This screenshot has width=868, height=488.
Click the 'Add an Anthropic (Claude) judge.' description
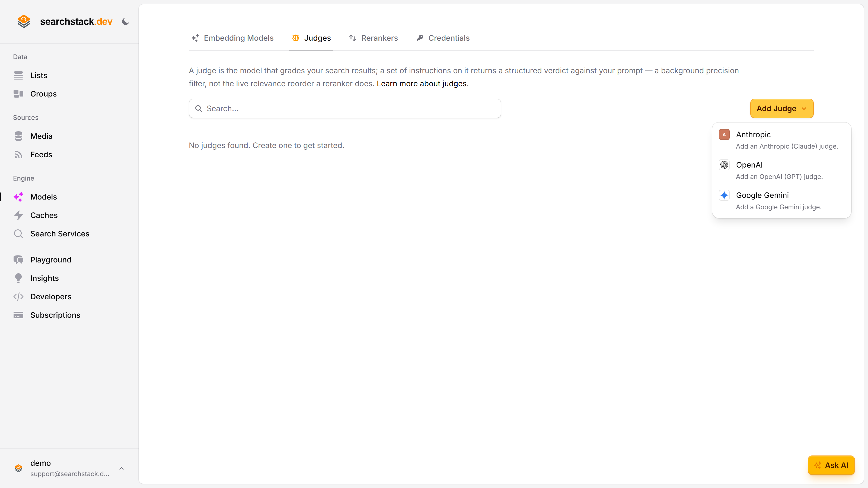[787, 146]
